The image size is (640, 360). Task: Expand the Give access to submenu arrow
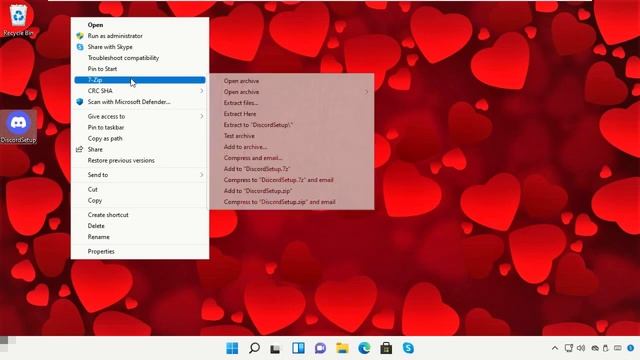[202, 116]
